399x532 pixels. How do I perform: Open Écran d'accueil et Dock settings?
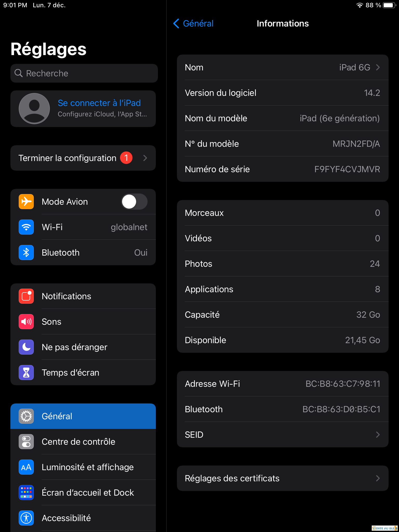point(83,493)
